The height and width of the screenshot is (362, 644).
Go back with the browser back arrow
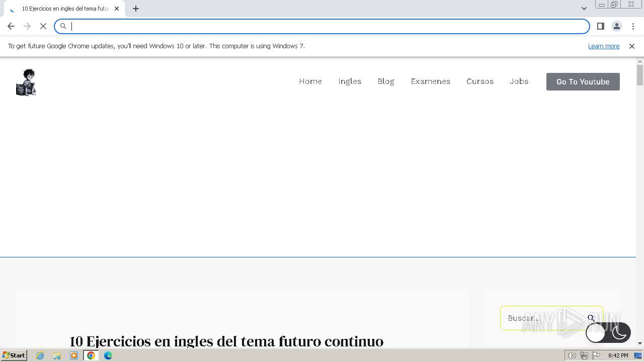11,26
